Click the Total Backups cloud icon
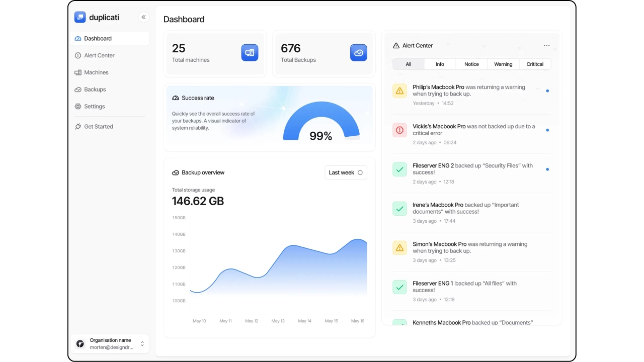Viewport: 644px width, 362px height. tap(358, 53)
